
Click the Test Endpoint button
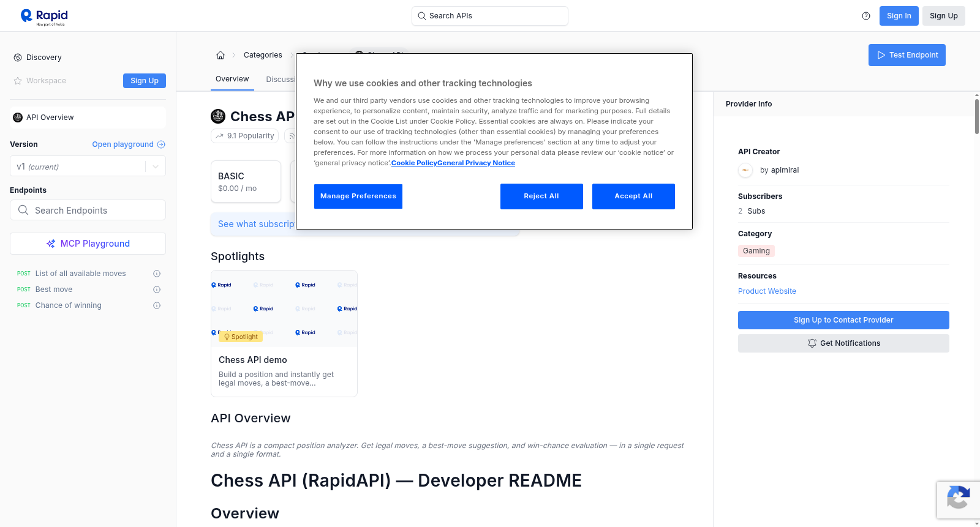click(x=907, y=55)
